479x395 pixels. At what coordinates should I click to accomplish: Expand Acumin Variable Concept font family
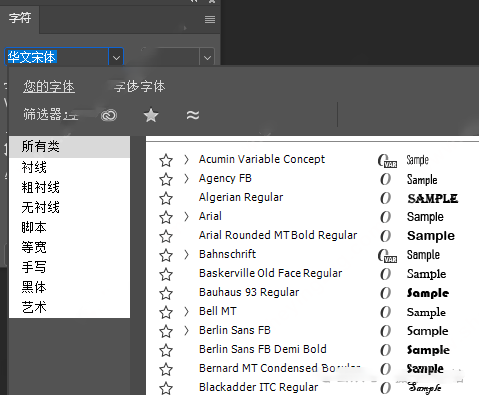tap(186, 160)
